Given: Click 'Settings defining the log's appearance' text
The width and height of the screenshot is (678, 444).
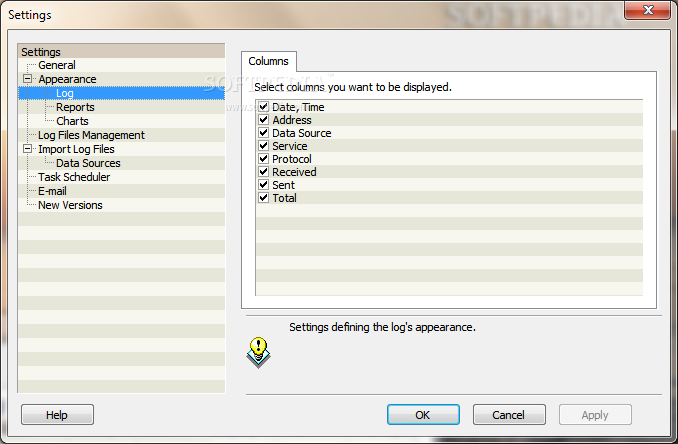Looking at the screenshot, I should [382, 327].
